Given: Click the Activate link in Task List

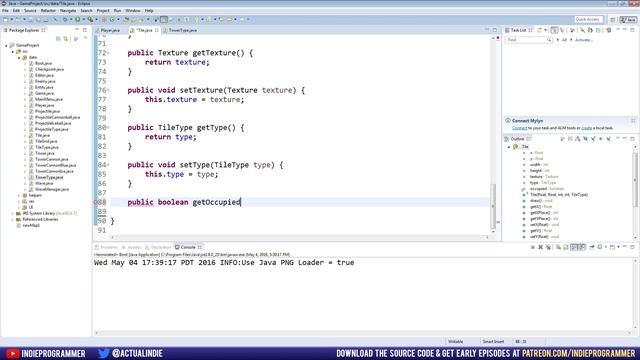Looking at the screenshot, I should pos(584,40).
